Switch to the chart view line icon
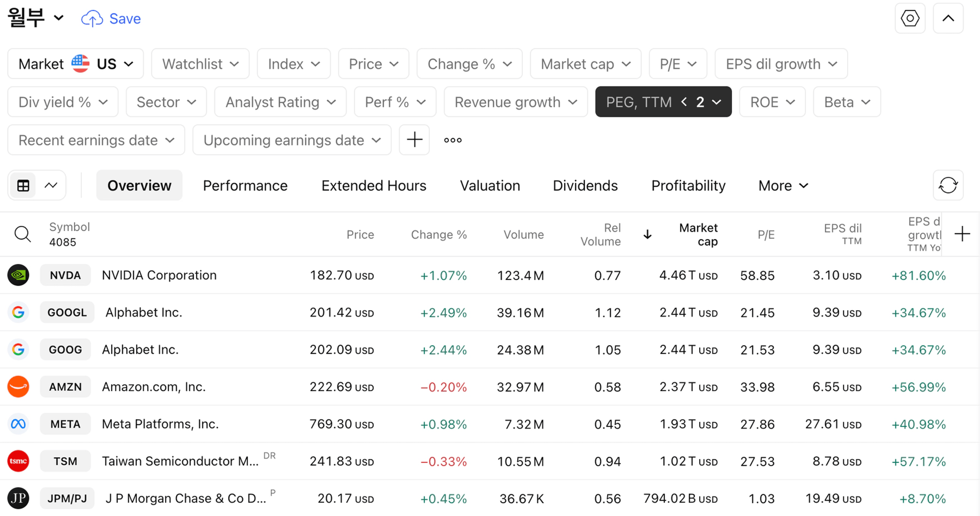 pos(51,186)
